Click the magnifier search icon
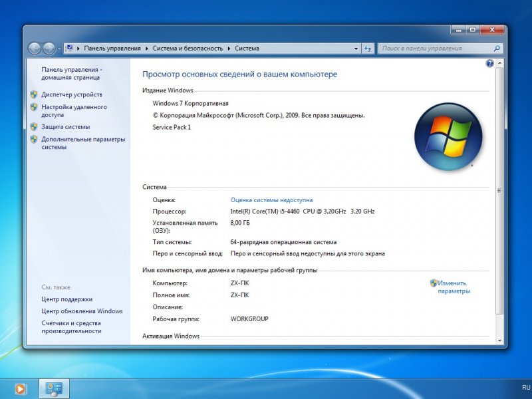This screenshot has width=532, height=399. (497, 49)
